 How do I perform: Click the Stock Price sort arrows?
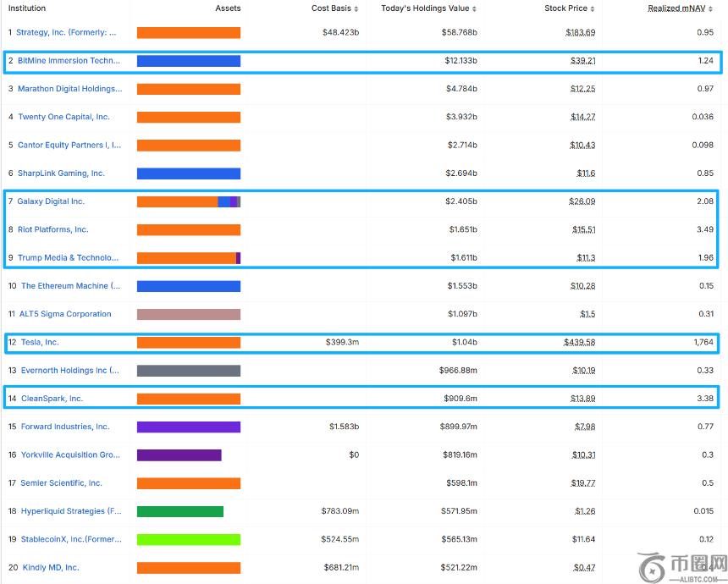coord(593,8)
